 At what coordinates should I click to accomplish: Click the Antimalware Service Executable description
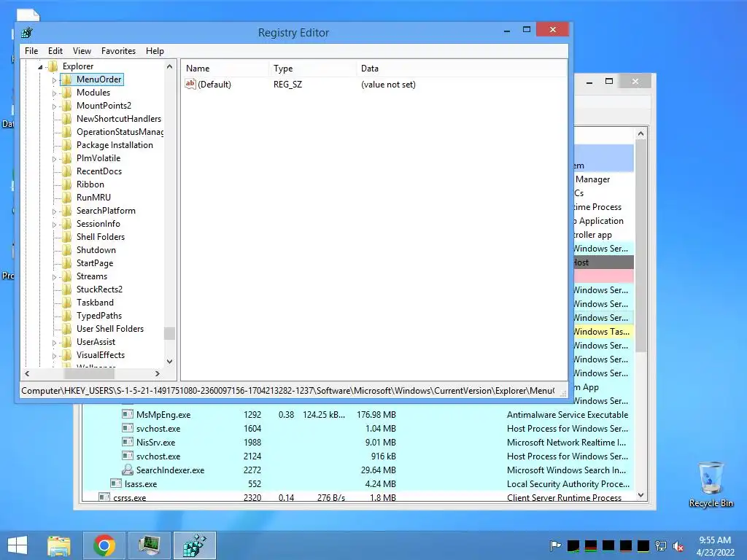568,415
